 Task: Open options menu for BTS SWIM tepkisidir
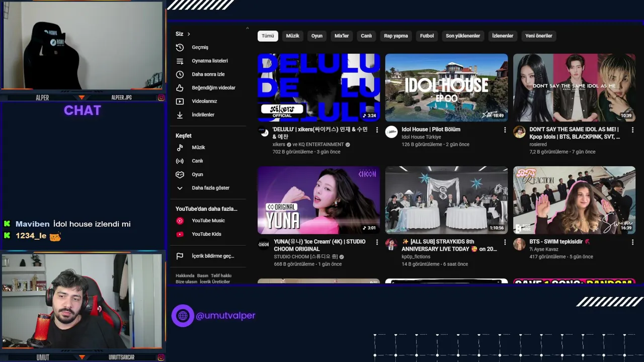(632, 242)
